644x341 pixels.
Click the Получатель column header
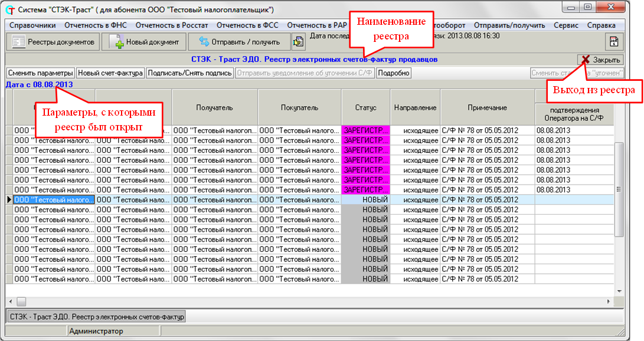pyautogui.click(x=214, y=107)
